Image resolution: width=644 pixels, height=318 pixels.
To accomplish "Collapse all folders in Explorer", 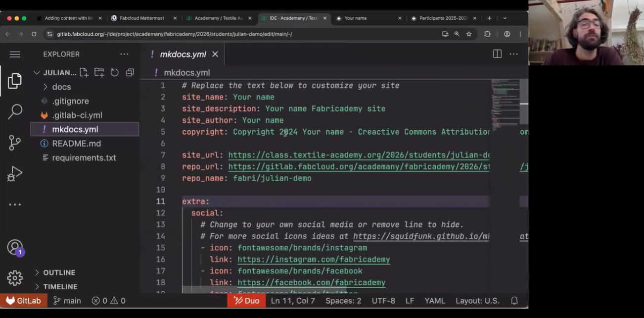I will coord(130,72).
